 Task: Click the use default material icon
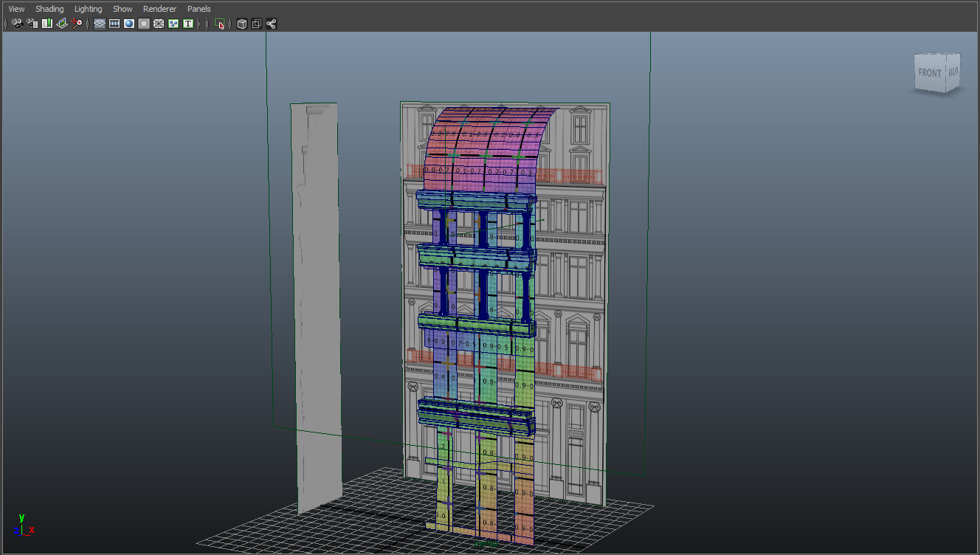[143, 23]
